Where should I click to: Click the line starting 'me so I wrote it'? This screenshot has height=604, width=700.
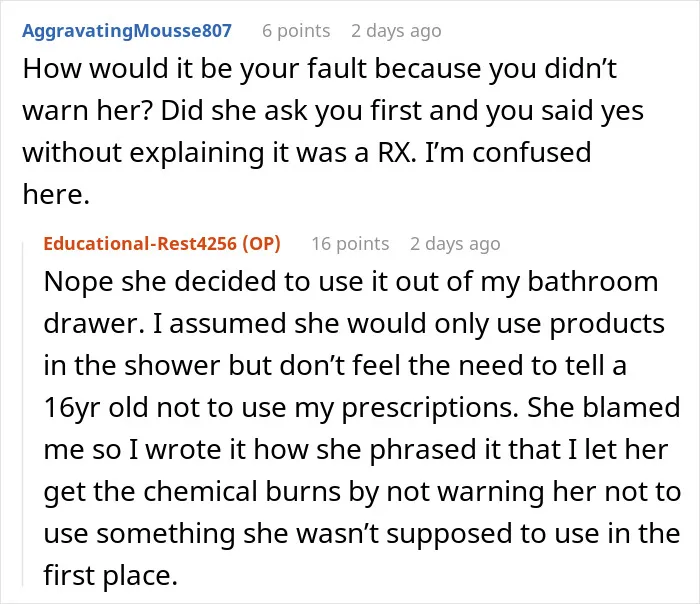tap(356, 450)
